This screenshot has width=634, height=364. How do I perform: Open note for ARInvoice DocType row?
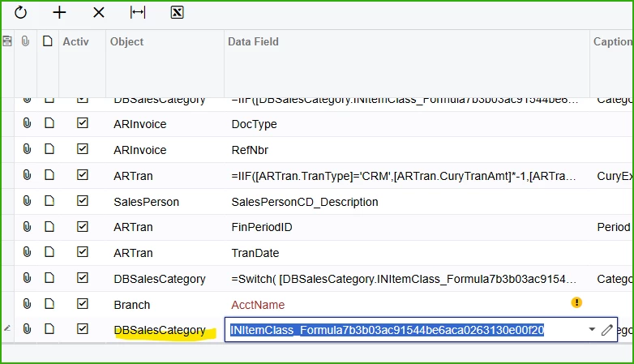tap(49, 123)
